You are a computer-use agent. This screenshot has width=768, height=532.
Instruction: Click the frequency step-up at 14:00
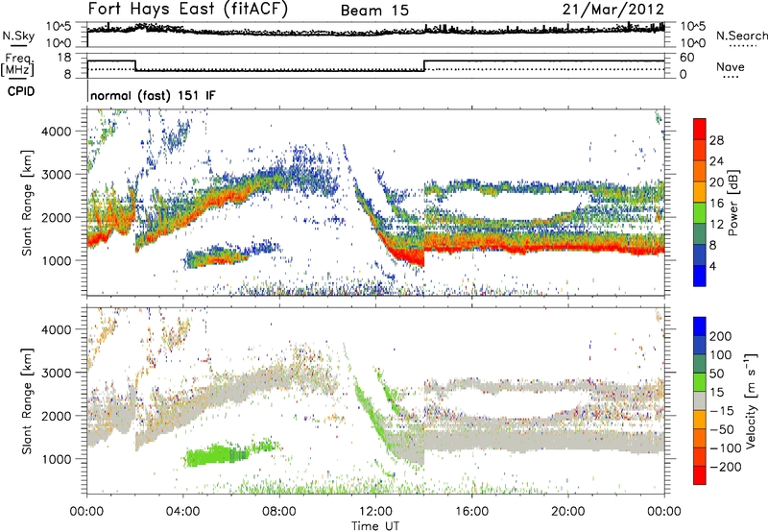coord(424,66)
